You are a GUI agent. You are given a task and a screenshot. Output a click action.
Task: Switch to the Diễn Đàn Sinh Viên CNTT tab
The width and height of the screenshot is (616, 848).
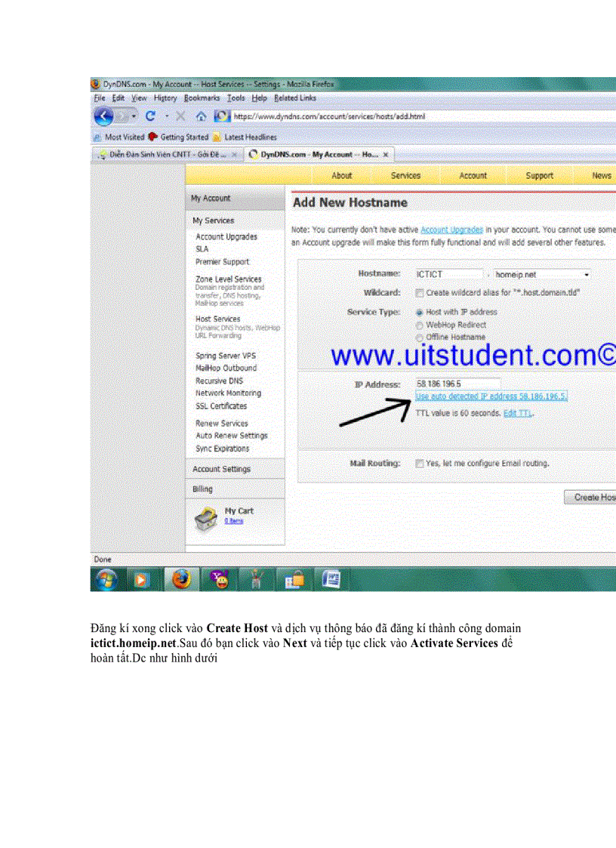(162, 155)
